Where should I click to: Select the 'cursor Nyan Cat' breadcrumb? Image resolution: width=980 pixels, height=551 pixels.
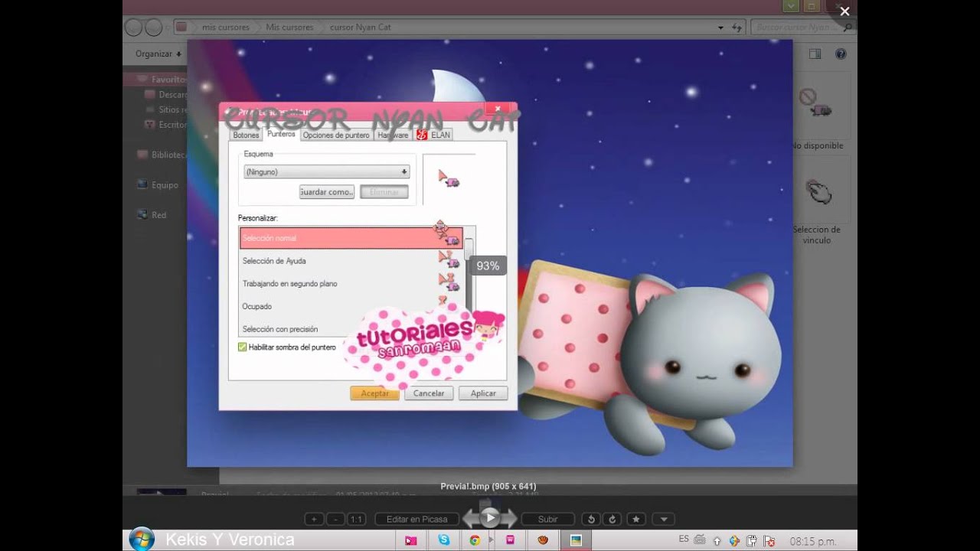360,28
